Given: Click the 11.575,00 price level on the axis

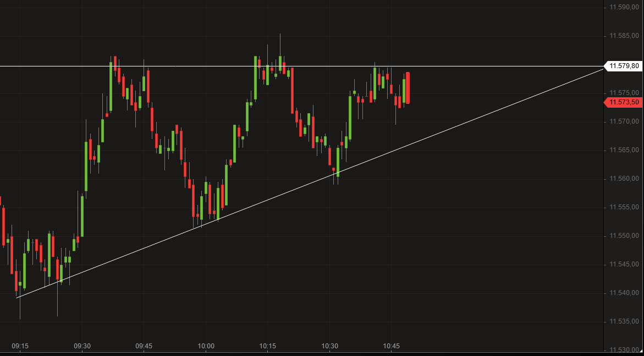Looking at the screenshot, I should [625, 92].
